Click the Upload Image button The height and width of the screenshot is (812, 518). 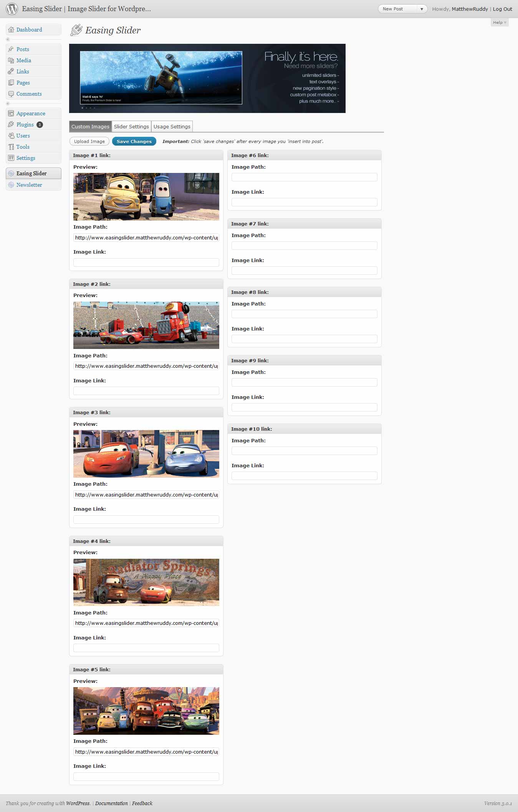point(89,141)
